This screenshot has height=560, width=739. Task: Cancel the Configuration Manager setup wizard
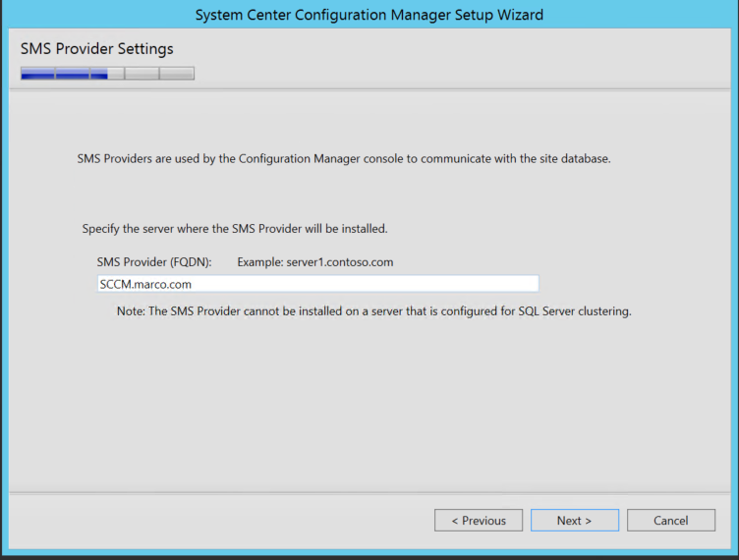(670, 521)
